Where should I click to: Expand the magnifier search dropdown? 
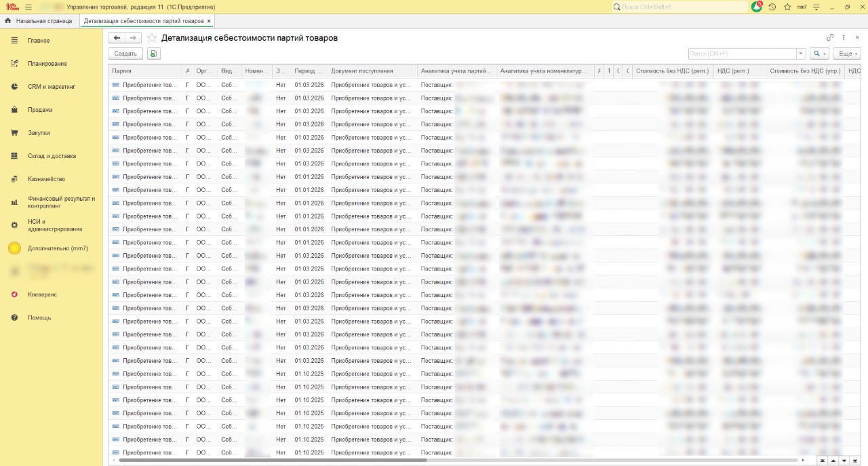pos(820,54)
